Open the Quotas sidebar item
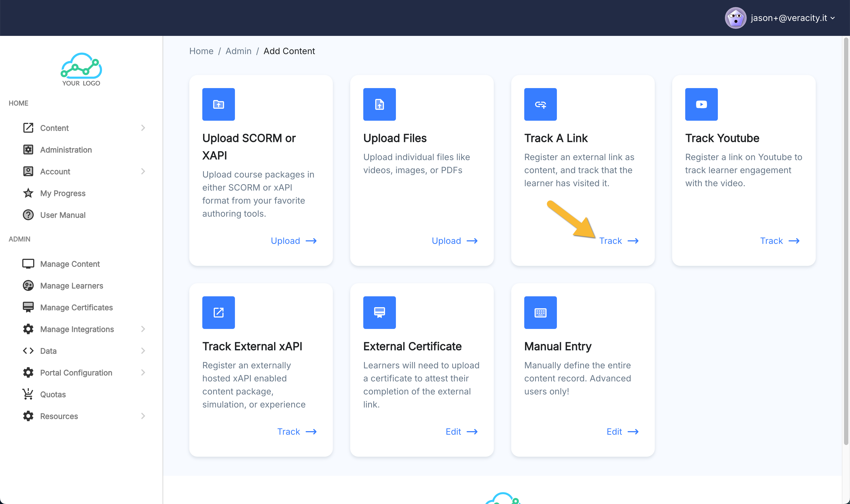Screen dimensions: 850x504 pyautogui.click(x=53, y=394)
